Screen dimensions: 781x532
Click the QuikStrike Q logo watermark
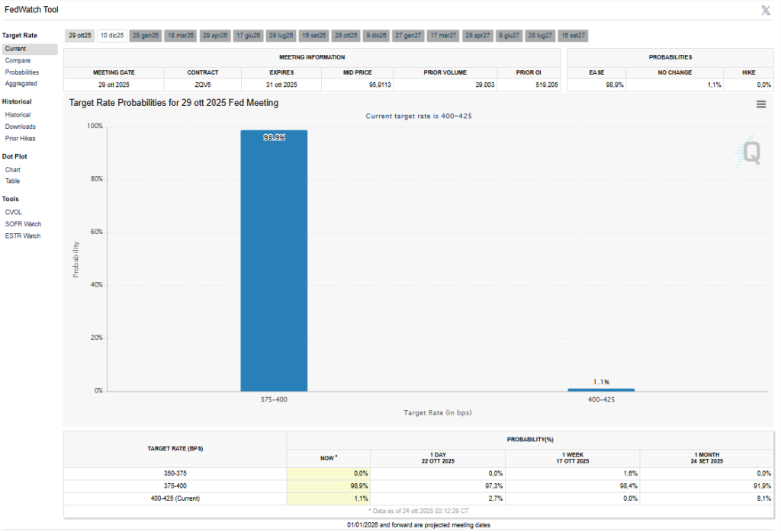click(750, 153)
